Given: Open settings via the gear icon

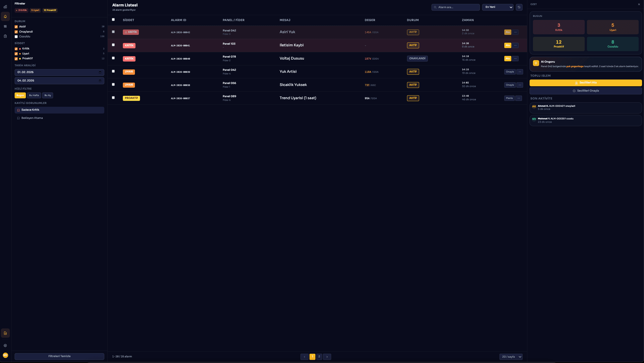Looking at the screenshot, I should pyautogui.click(x=5, y=345).
